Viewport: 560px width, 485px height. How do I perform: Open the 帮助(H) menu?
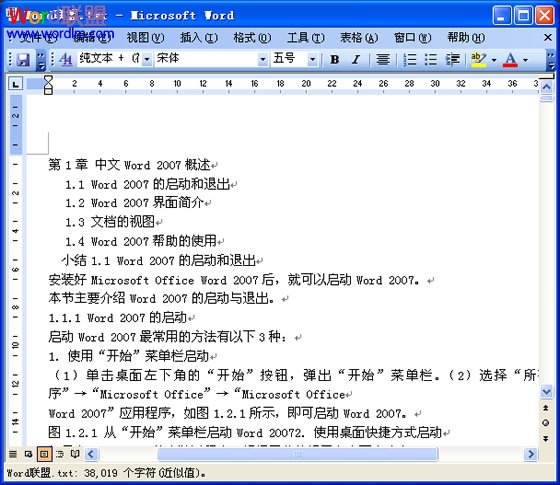tap(466, 38)
